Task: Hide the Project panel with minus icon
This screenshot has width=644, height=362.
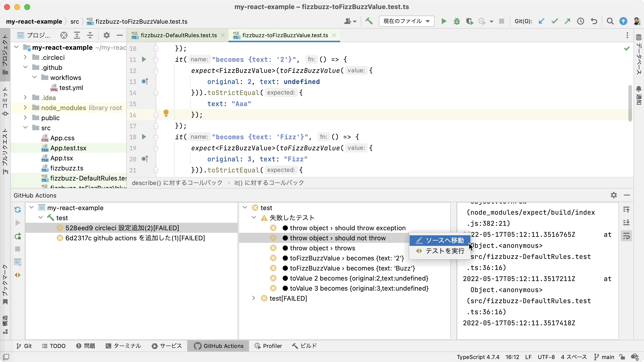Action: (120, 35)
